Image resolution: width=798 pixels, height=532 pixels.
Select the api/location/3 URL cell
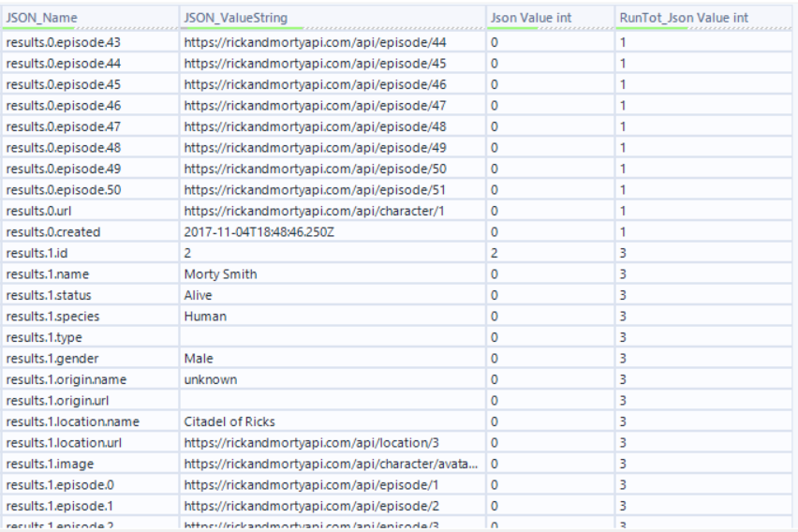(332, 443)
